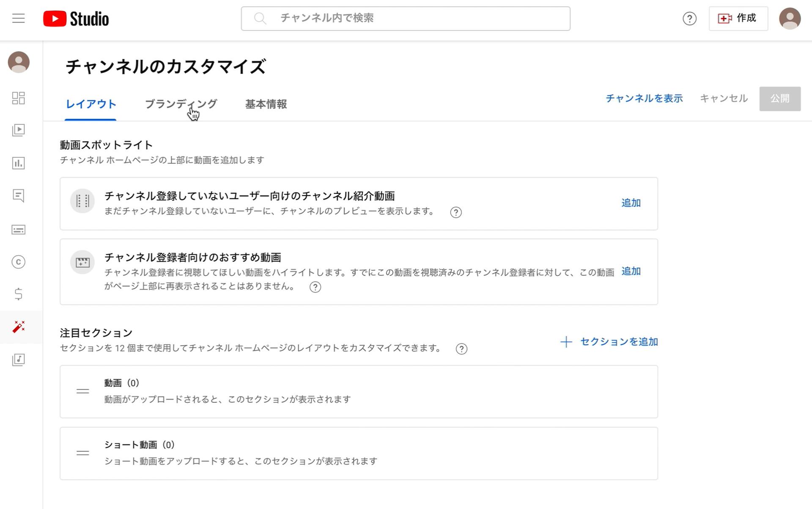Image resolution: width=812 pixels, height=509 pixels.
Task: Click セクションを追加 to add a section
Action: 609,342
